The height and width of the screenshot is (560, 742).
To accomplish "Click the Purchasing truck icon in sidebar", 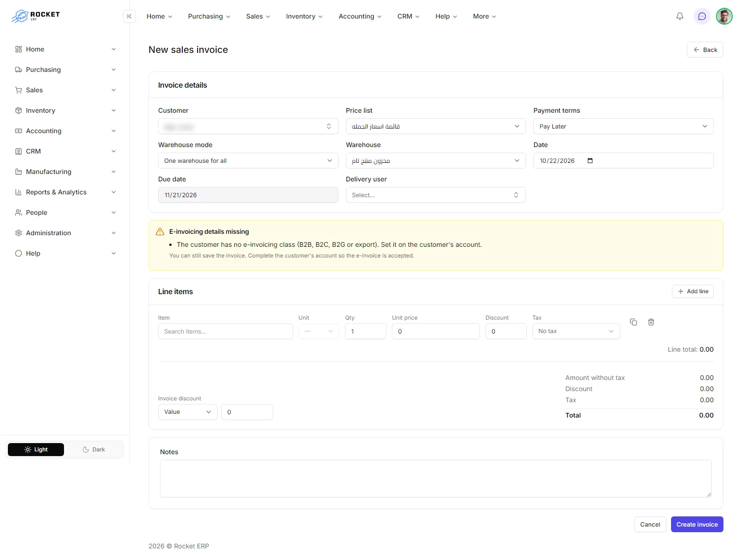I will [19, 70].
